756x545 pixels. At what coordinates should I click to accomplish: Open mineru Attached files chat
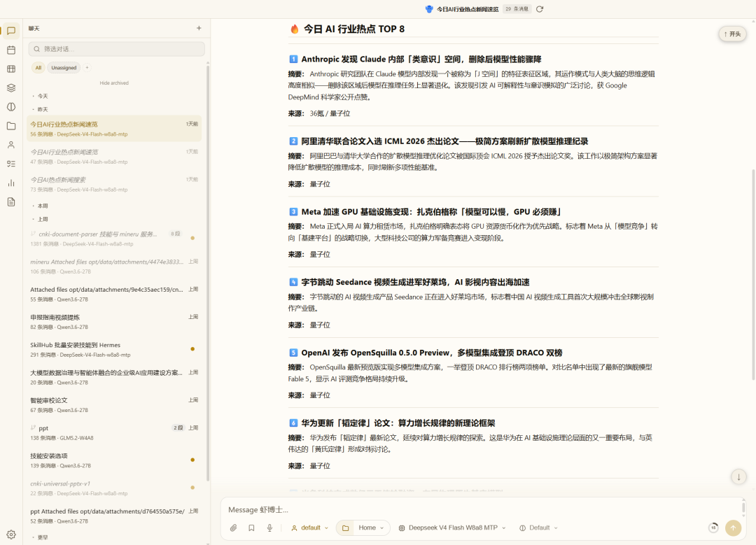click(x=114, y=267)
